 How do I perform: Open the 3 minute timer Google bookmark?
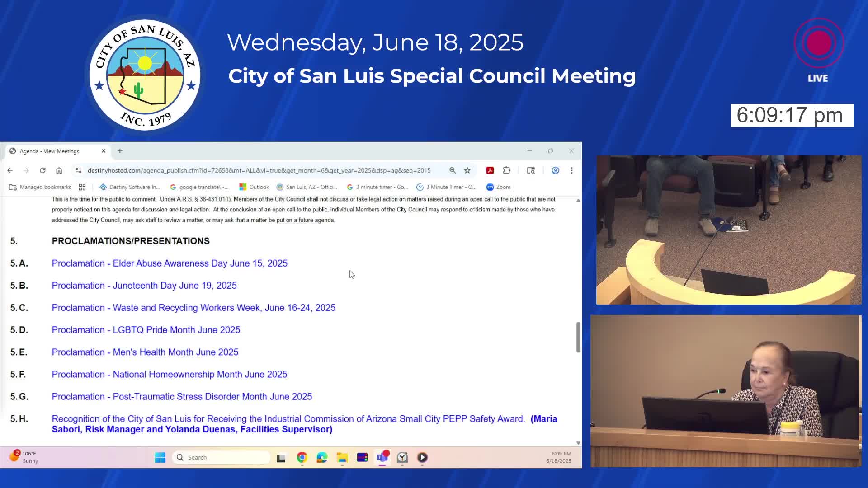pyautogui.click(x=377, y=187)
